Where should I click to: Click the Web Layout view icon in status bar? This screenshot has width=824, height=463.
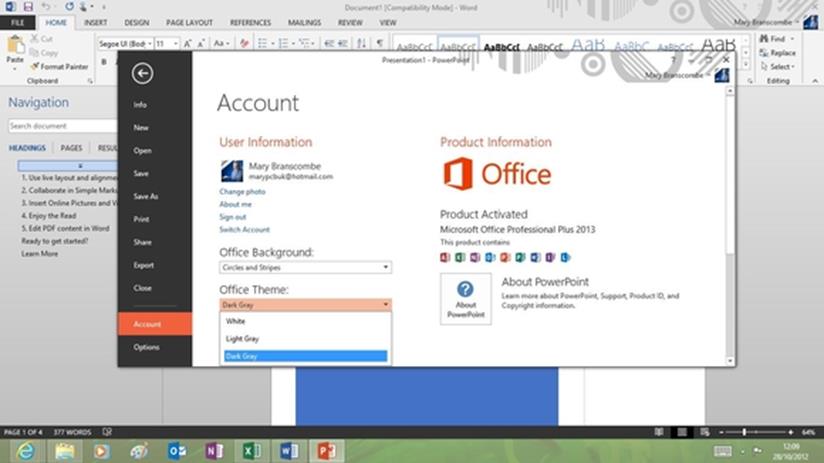point(705,432)
